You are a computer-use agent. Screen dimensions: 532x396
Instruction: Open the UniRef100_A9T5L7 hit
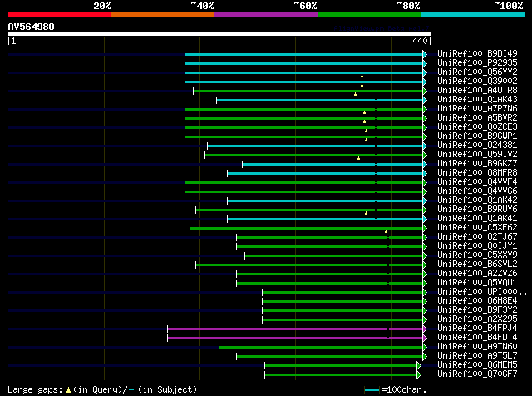[477, 356]
